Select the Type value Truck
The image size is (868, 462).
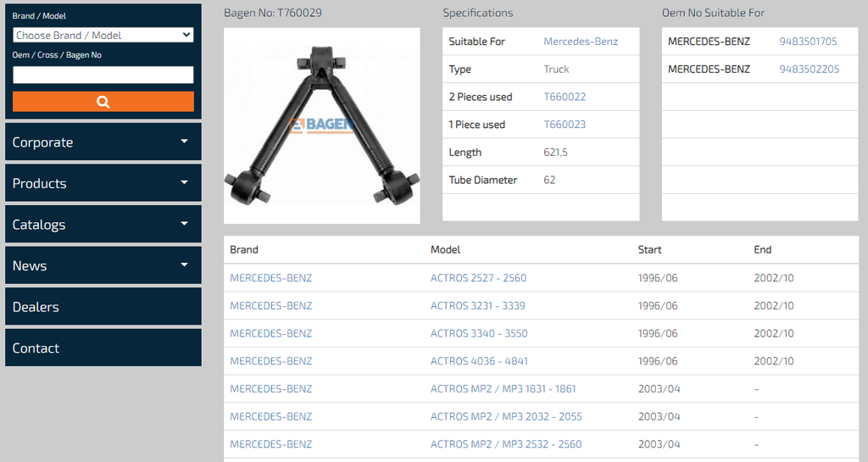[x=556, y=70]
